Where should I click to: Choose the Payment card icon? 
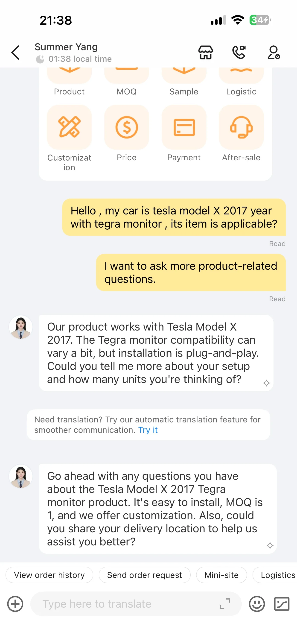(x=184, y=128)
